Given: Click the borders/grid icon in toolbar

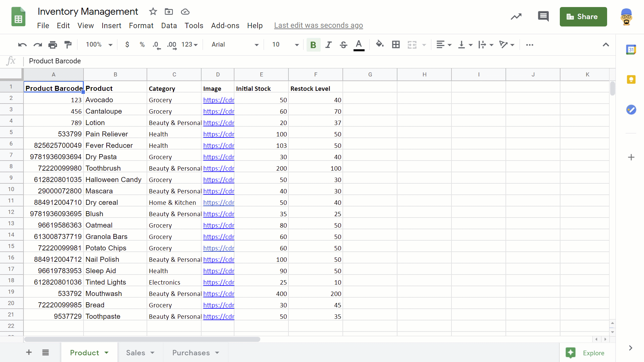Looking at the screenshot, I should tap(396, 45).
